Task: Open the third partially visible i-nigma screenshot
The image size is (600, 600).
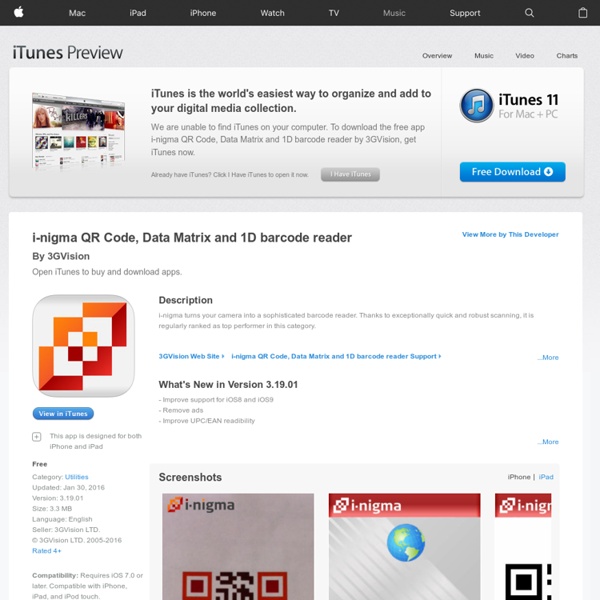Action: click(x=523, y=546)
